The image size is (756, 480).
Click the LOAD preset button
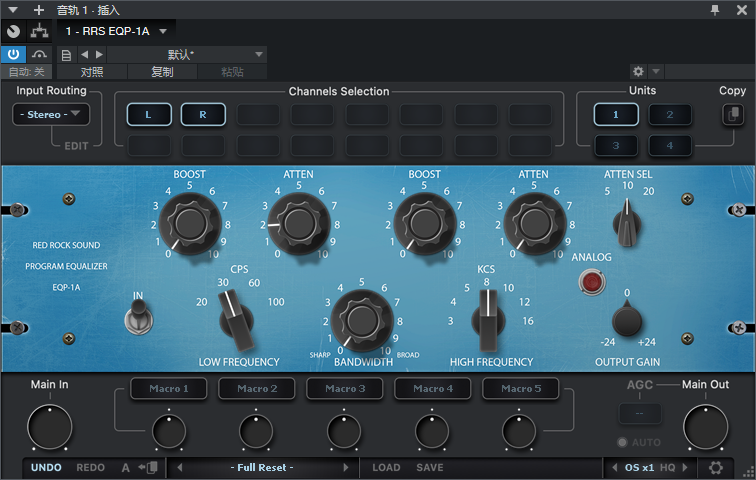[386, 467]
